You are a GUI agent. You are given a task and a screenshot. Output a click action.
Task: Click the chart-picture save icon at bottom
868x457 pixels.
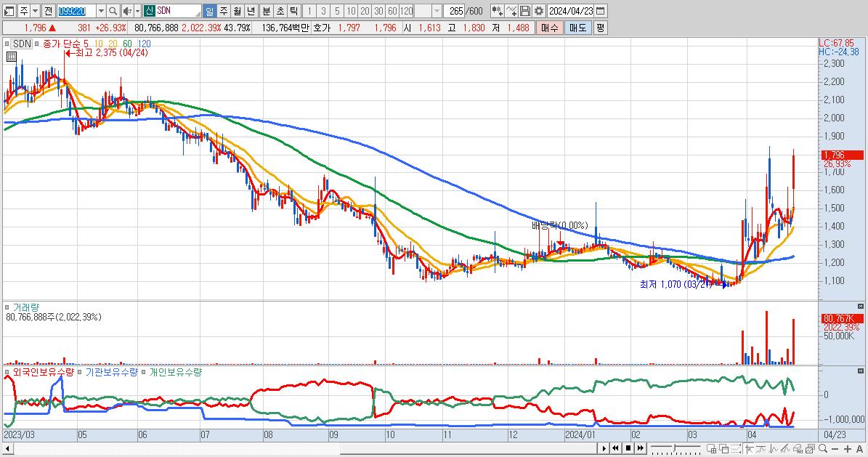[x=810, y=449]
